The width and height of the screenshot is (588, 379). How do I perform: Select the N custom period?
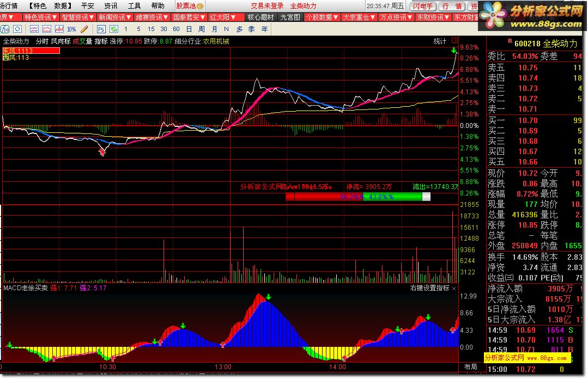pos(226,29)
